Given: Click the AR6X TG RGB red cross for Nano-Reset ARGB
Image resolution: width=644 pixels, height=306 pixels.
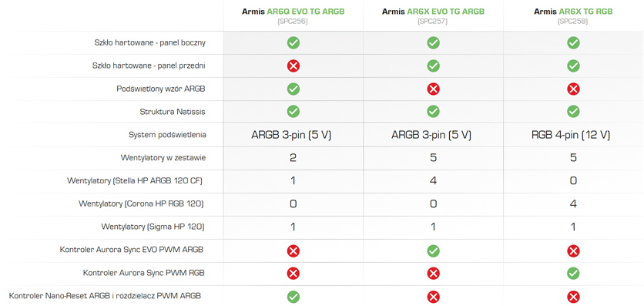Looking at the screenshot, I should 573,296.
